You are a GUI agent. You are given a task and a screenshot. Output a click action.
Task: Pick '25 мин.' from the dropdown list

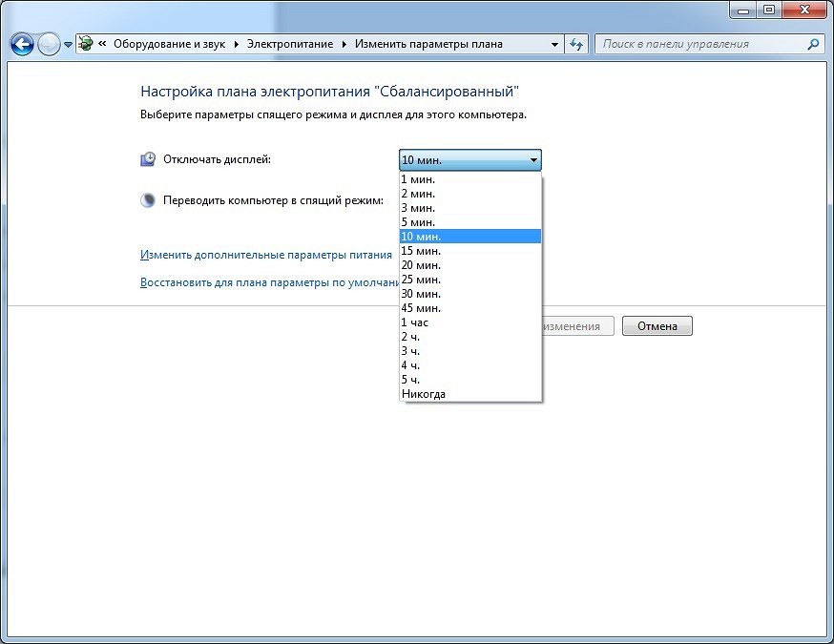tap(470, 280)
